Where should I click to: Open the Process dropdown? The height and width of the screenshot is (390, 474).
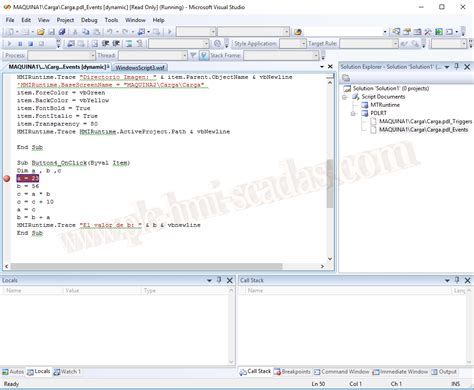pos(93,55)
